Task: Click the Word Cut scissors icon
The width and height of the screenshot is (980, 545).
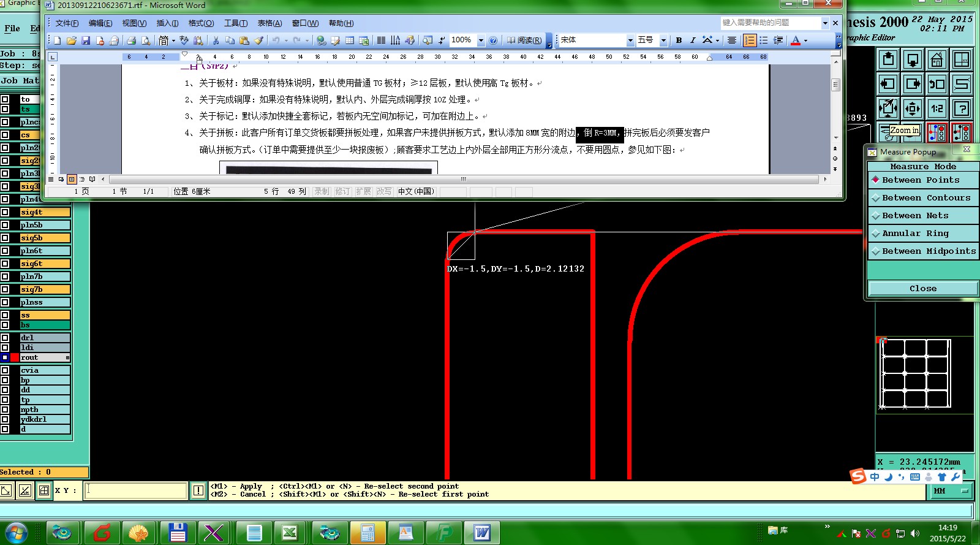Action: point(216,40)
